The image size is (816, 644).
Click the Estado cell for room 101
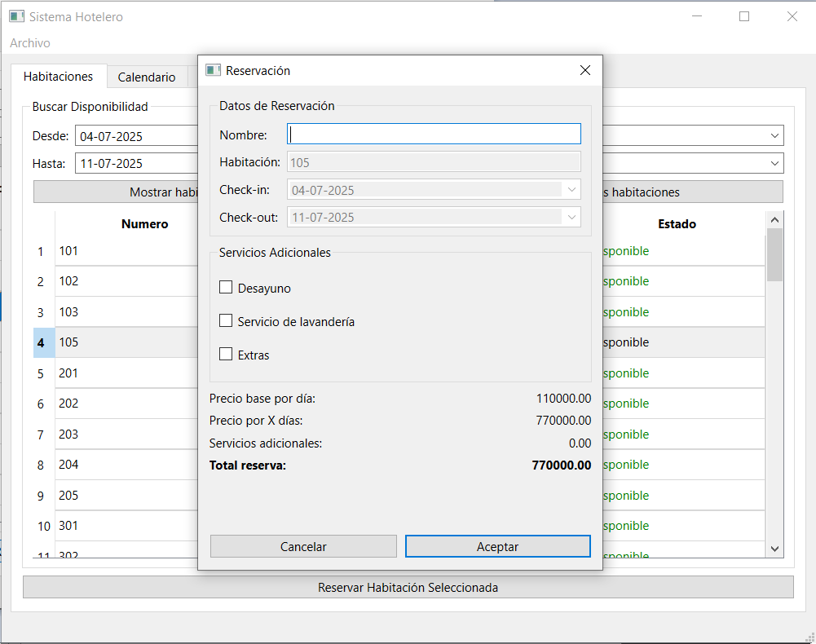click(684, 251)
